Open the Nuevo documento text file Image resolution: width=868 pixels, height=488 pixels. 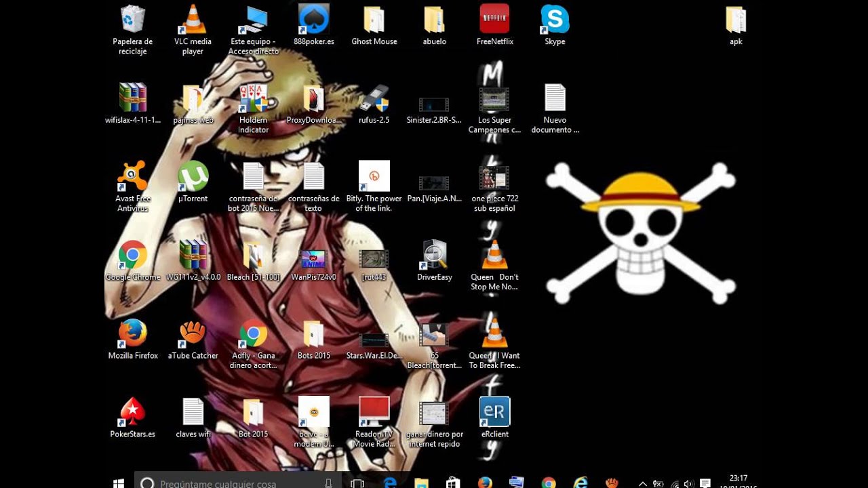555,108
